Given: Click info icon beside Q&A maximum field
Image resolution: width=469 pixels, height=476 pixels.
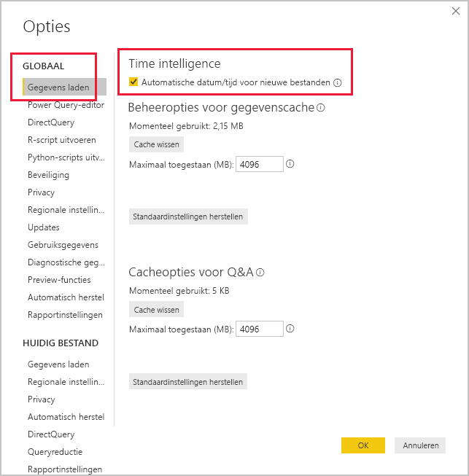Looking at the screenshot, I should coord(290,329).
